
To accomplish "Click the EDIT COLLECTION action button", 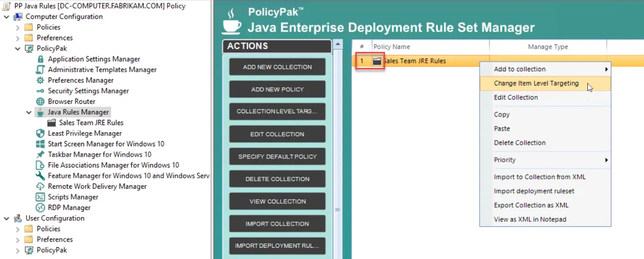I will point(277,134).
